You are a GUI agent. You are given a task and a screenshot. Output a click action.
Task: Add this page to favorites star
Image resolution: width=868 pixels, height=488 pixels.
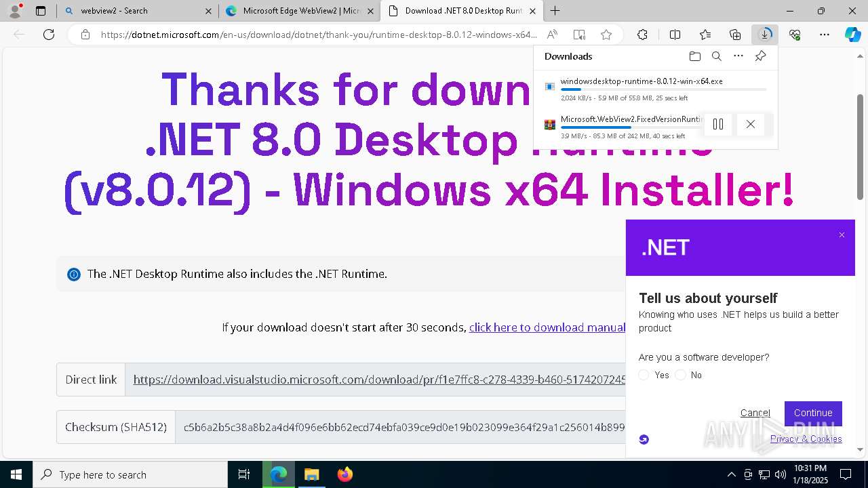click(x=606, y=35)
